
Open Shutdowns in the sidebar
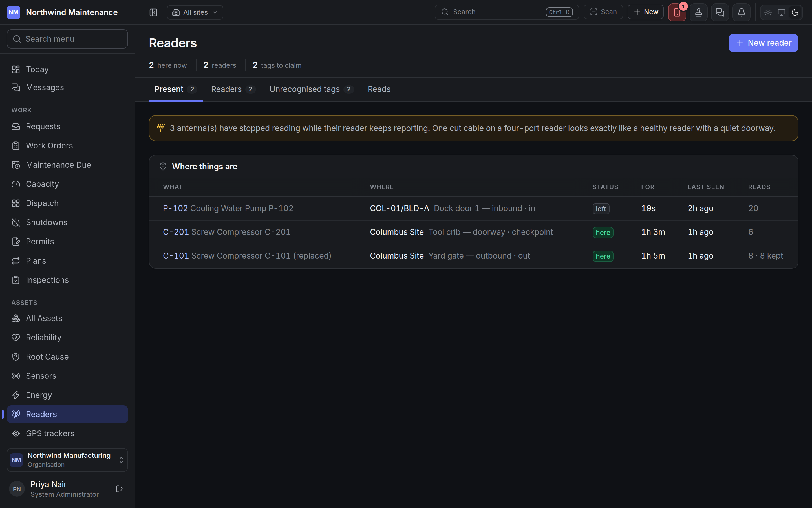pyautogui.click(x=67, y=222)
